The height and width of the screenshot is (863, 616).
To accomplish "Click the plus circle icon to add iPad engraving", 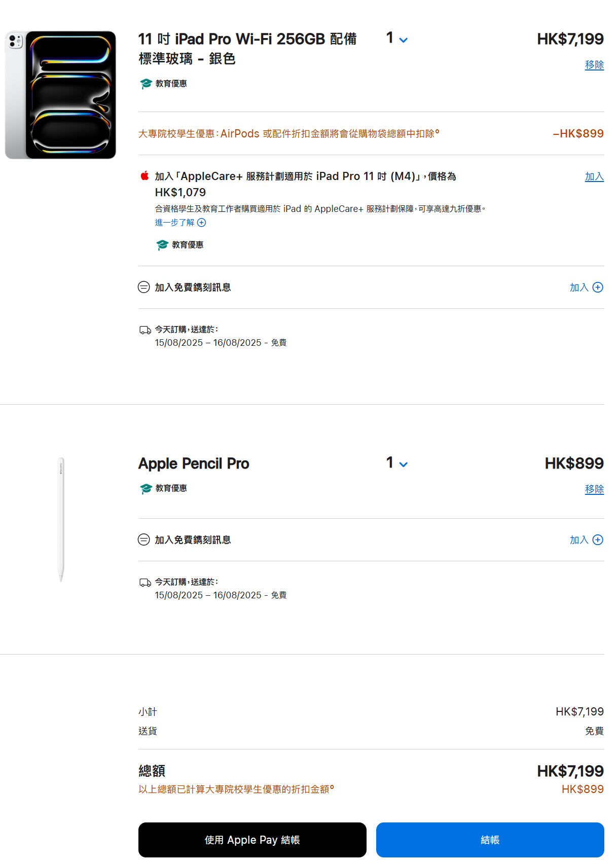I will (598, 287).
